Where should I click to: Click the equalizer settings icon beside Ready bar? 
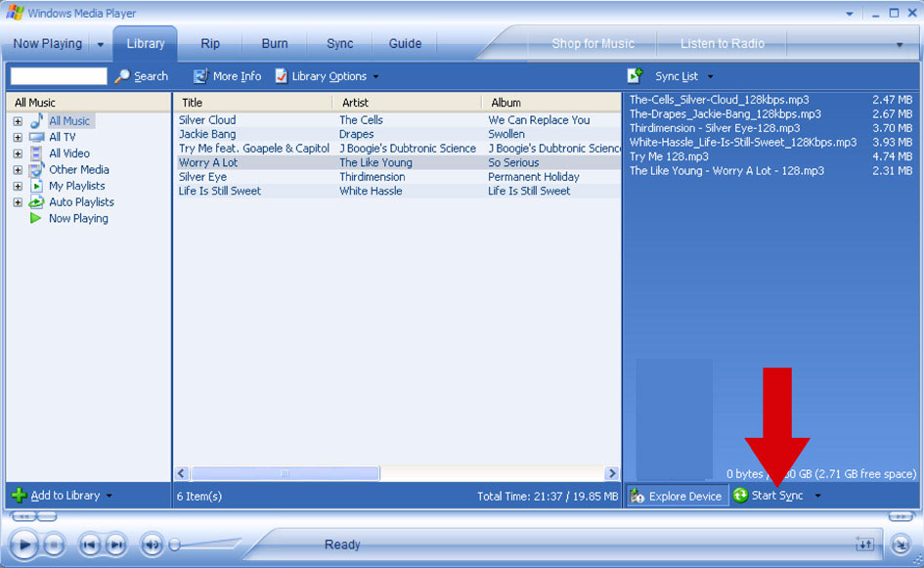[x=864, y=545]
